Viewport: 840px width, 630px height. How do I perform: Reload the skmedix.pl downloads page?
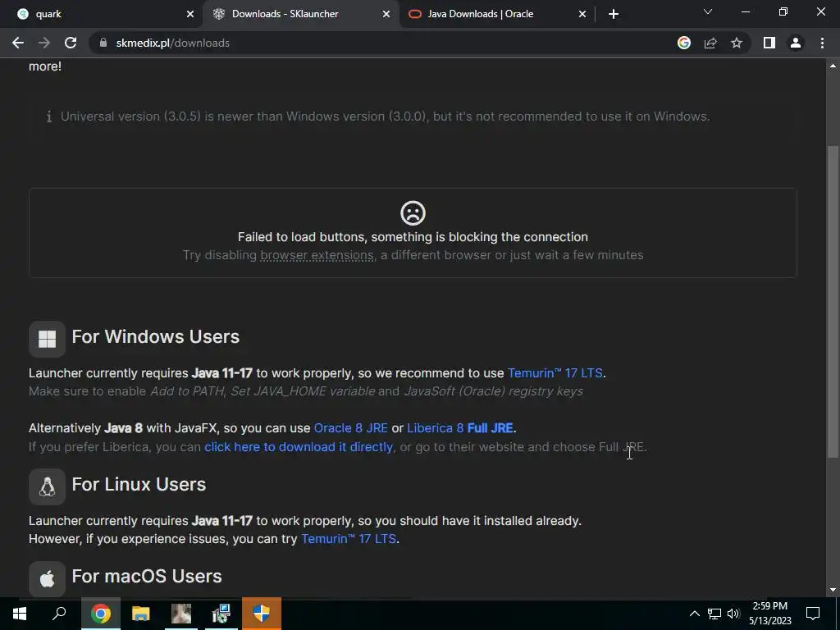tap(71, 43)
